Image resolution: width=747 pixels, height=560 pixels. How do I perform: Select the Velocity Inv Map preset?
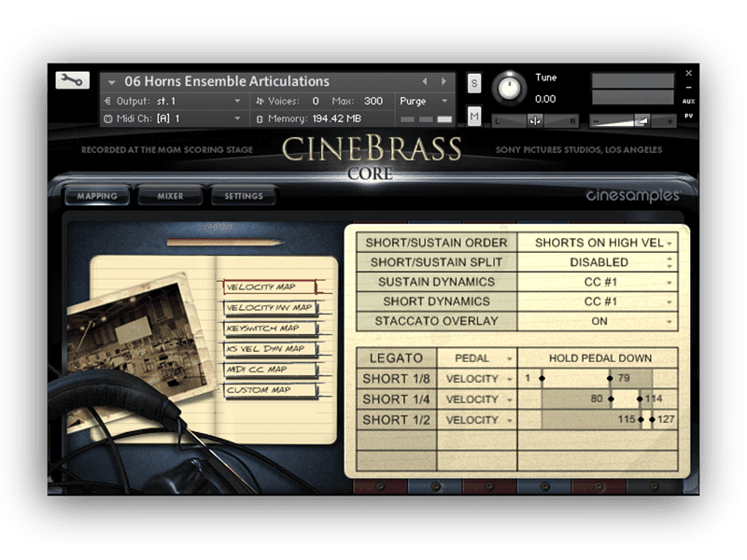tap(270, 308)
